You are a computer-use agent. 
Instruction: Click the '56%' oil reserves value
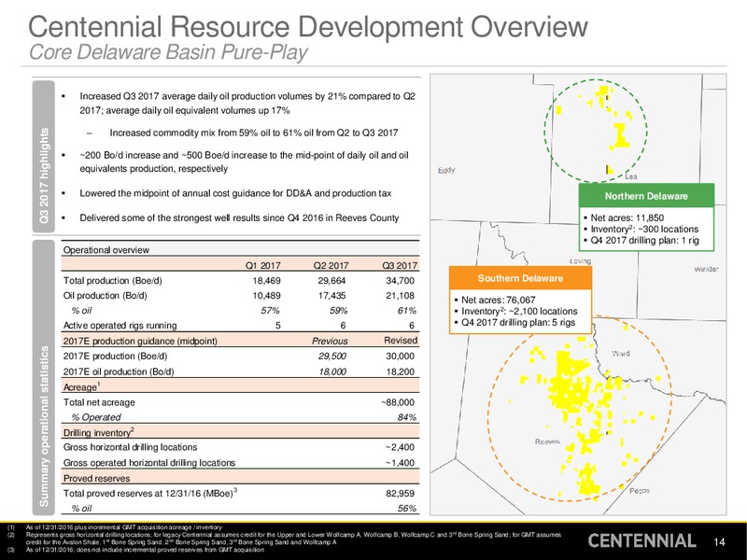[x=407, y=509]
